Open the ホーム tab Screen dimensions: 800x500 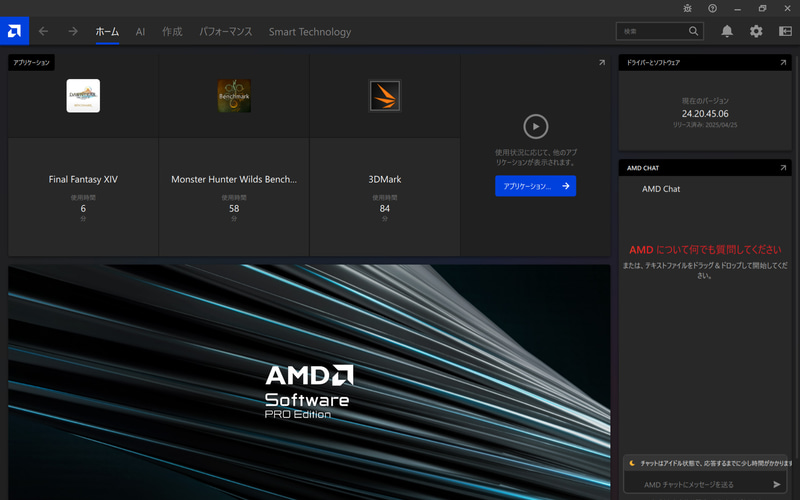[x=107, y=32]
